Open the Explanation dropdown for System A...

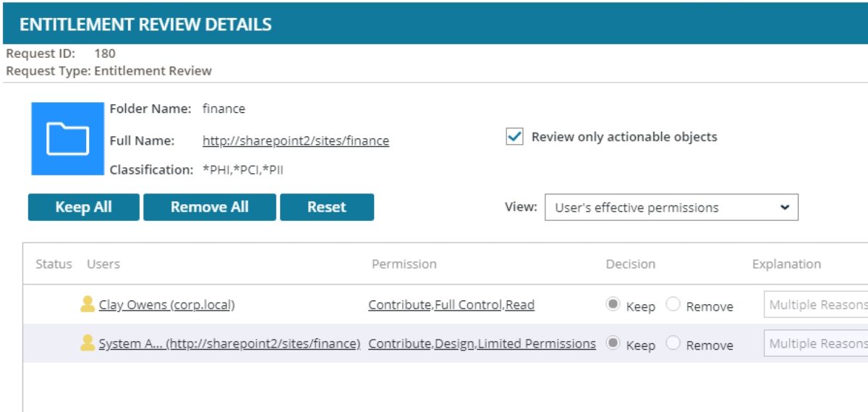815,344
